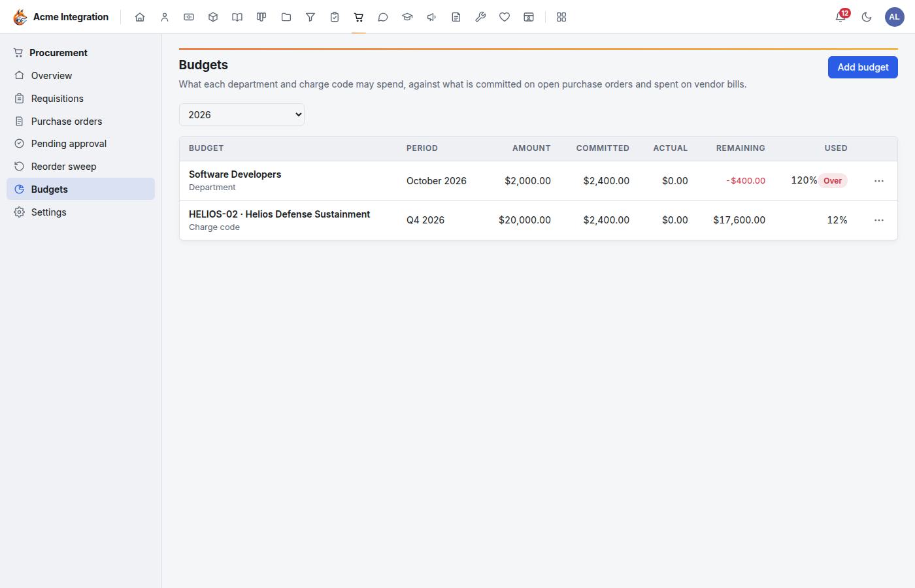Open row actions for Software Developers budget

click(x=879, y=181)
